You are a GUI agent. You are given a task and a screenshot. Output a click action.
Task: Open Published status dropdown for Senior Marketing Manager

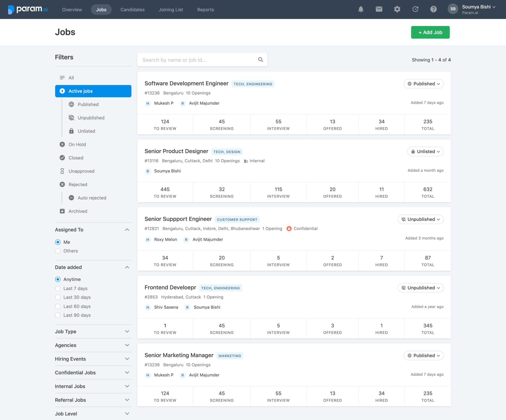tap(424, 356)
